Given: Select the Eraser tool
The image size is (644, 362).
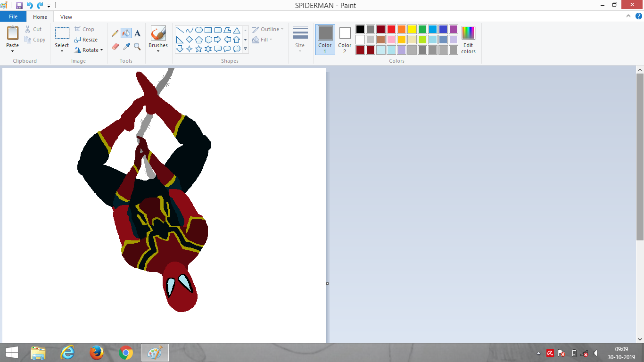Looking at the screenshot, I should coord(115,47).
